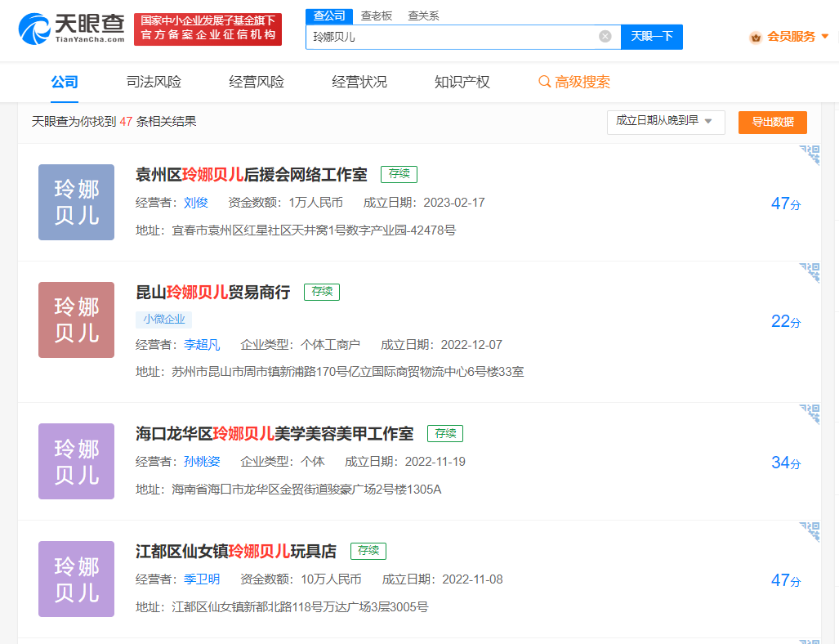This screenshot has width=839, height=644.
Task: Click logo tile of 海口龙华区 result
Action: tap(76, 461)
